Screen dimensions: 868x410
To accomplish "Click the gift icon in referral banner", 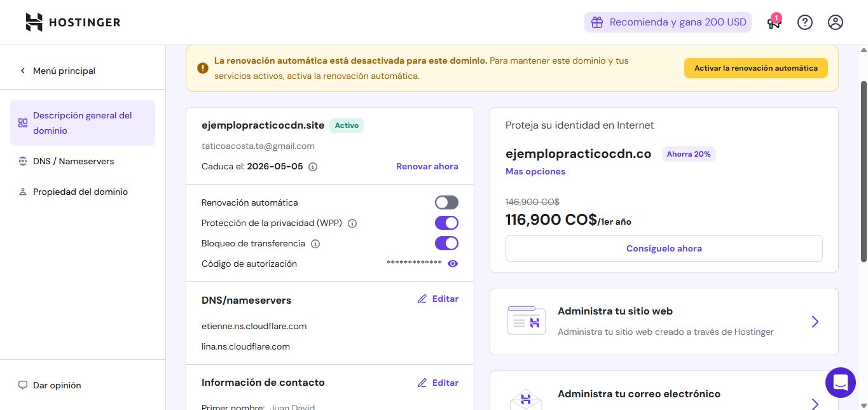I will coord(597,22).
